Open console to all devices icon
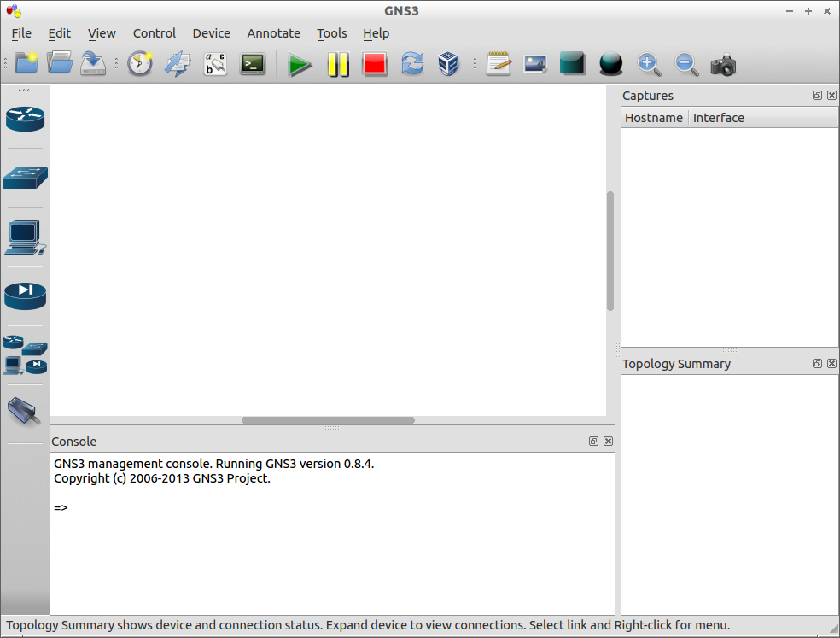The width and height of the screenshot is (840, 638). point(253,64)
